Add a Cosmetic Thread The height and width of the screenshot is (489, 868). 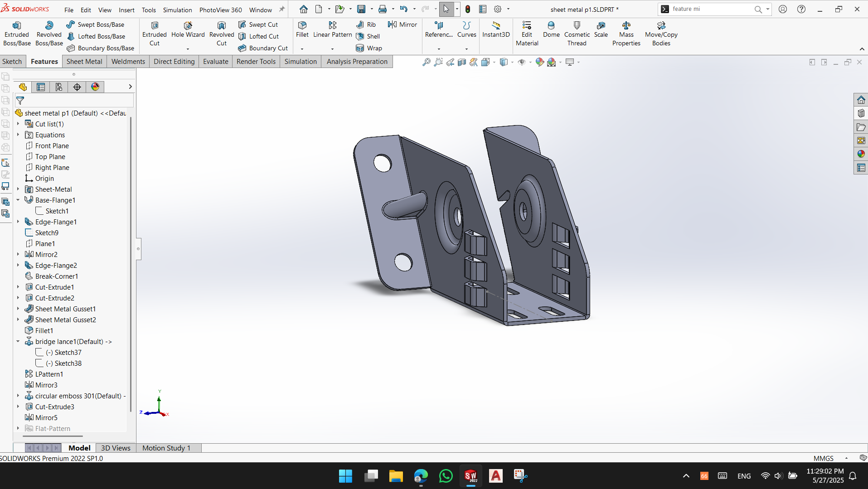pos(577,34)
